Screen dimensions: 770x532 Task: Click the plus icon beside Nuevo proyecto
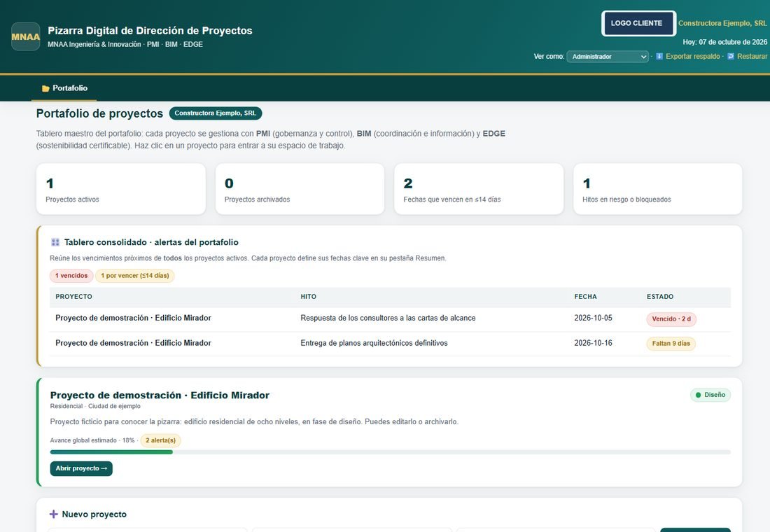[x=53, y=514]
